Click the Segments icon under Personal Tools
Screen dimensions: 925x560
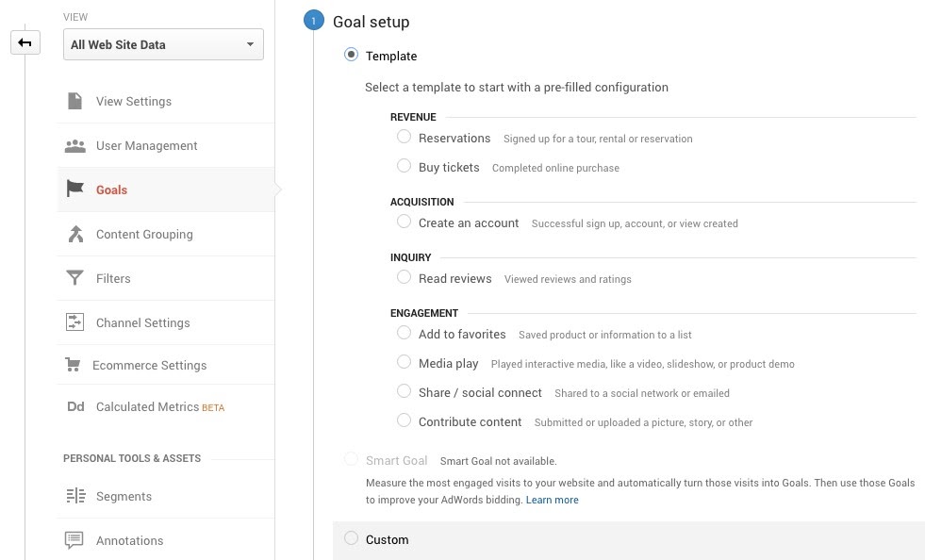coord(74,495)
